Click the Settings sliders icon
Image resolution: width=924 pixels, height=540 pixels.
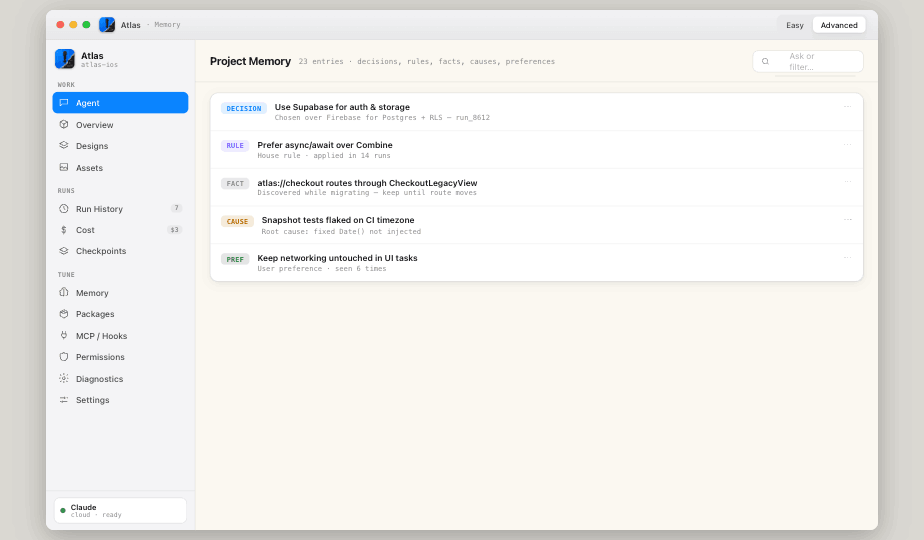point(64,400)
